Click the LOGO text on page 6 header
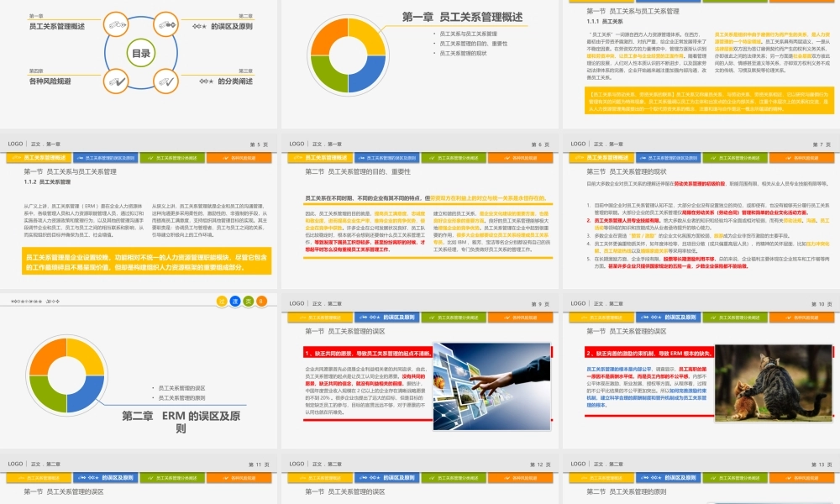The image size is (840, 504). [x=297, y=144]
